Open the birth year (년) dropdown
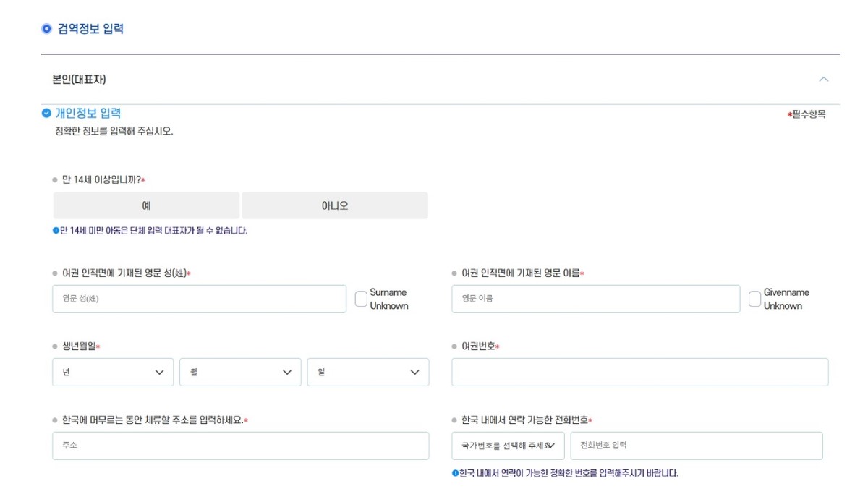 pos(113,372)
